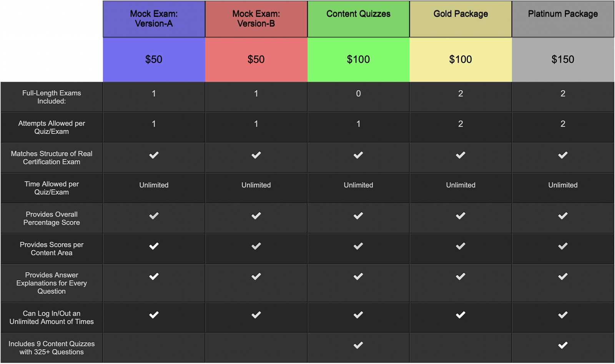This screenshot has height=364, width=615.
Task: Click the Content Quizzes checkmark for Answer Explanations
Action: point(358,276)
